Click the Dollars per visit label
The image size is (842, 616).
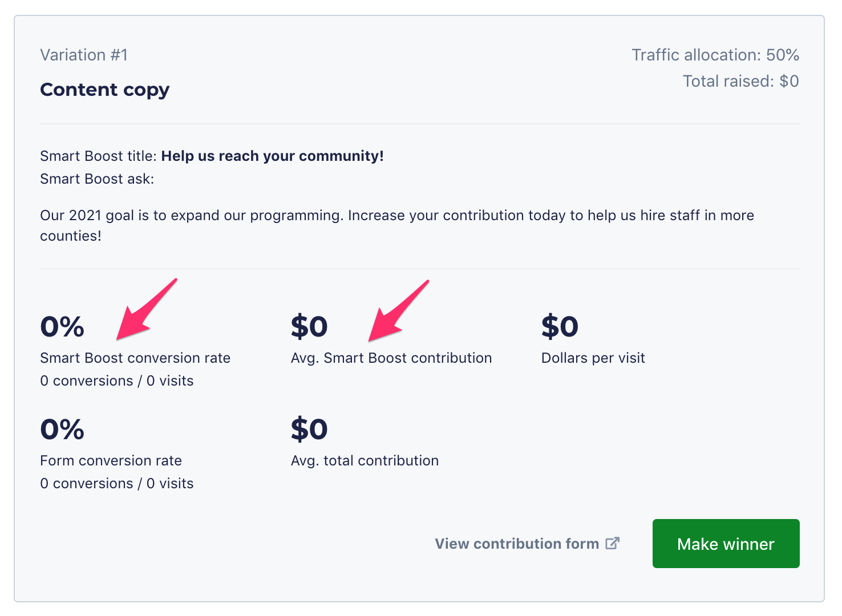593,358
